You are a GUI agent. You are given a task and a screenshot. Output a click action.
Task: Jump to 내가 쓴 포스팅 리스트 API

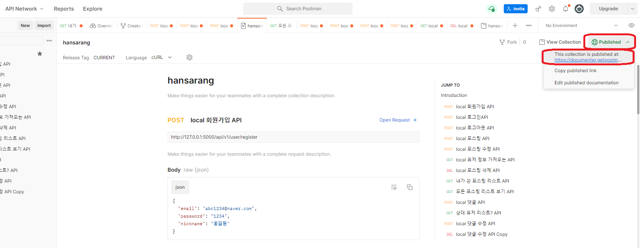(x=483, y=181)
